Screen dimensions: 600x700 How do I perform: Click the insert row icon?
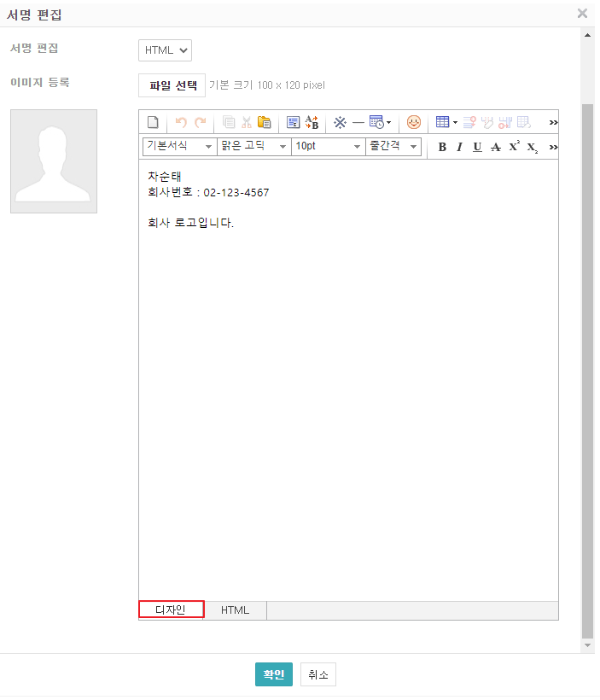[469, 122]
